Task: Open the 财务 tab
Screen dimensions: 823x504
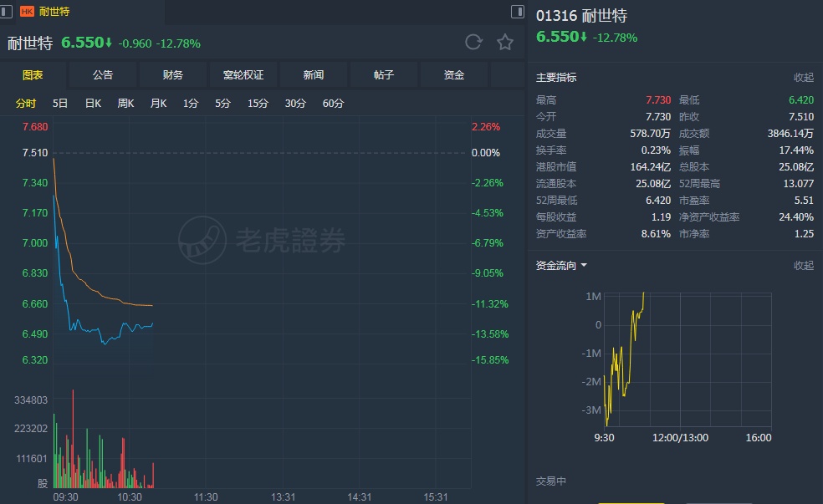Action: [173, 75]
